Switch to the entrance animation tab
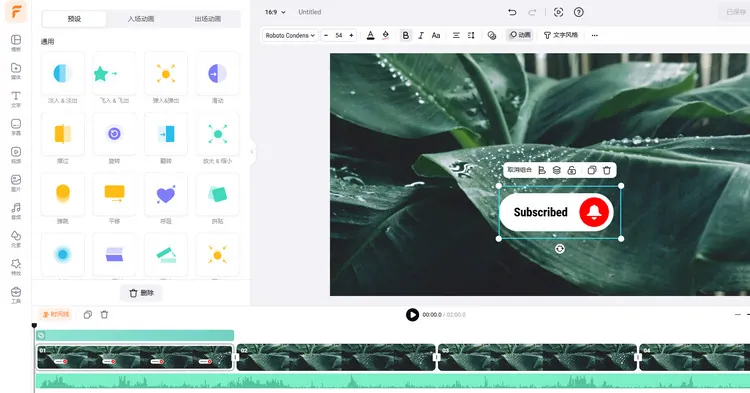The width and height of the screenshot is (750, 393). point(141,19)
